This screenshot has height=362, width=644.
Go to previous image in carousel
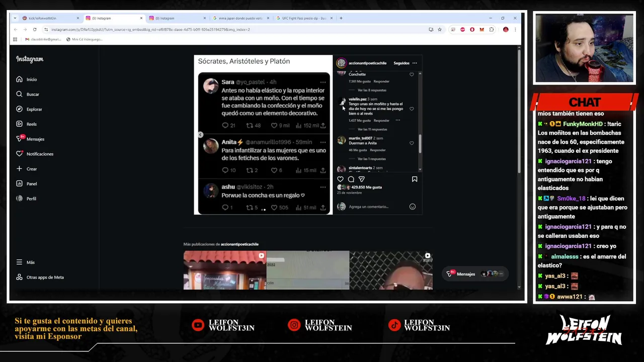coord(200,135)
